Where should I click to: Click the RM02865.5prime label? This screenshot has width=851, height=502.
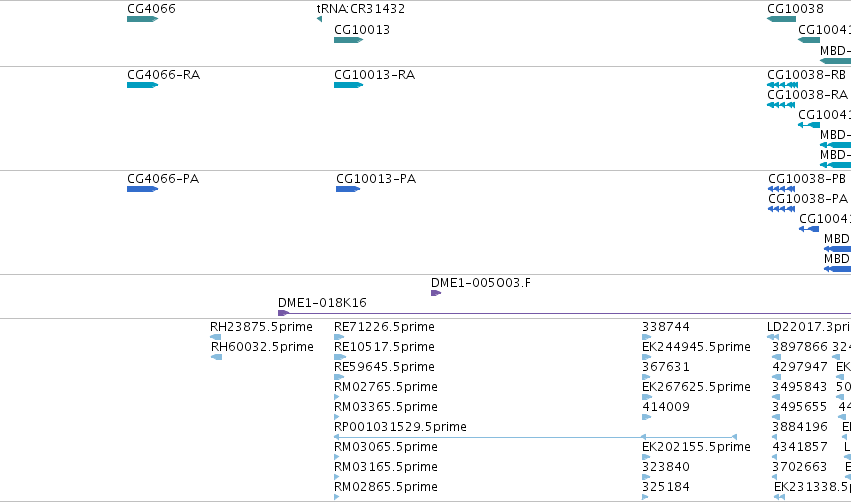tap(386, 487)
